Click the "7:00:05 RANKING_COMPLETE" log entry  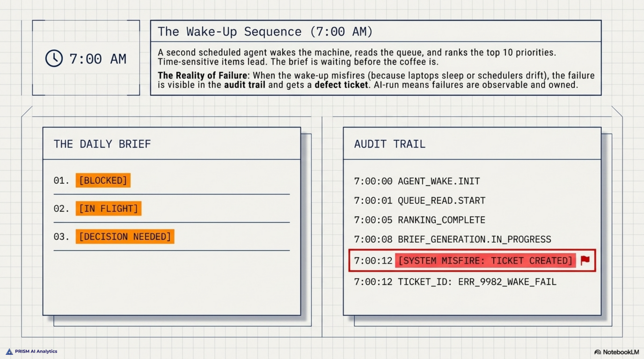(x=420, y=220)
